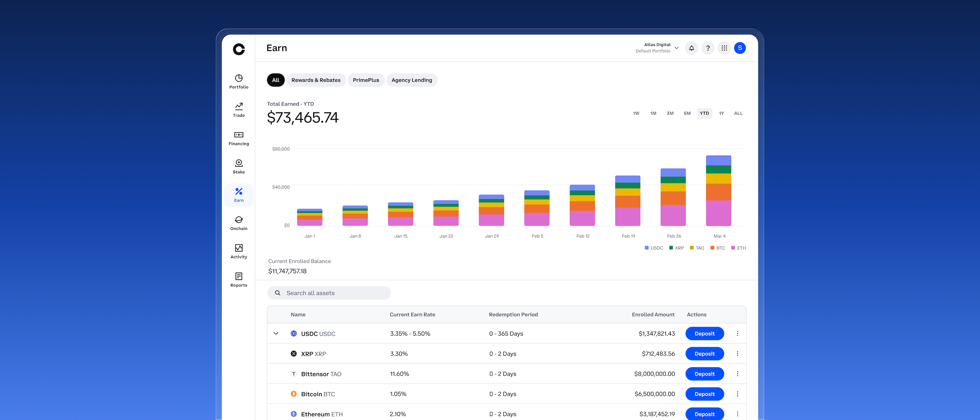Open the Financing page
Screen dimensions: 980x420
point(238,138)
